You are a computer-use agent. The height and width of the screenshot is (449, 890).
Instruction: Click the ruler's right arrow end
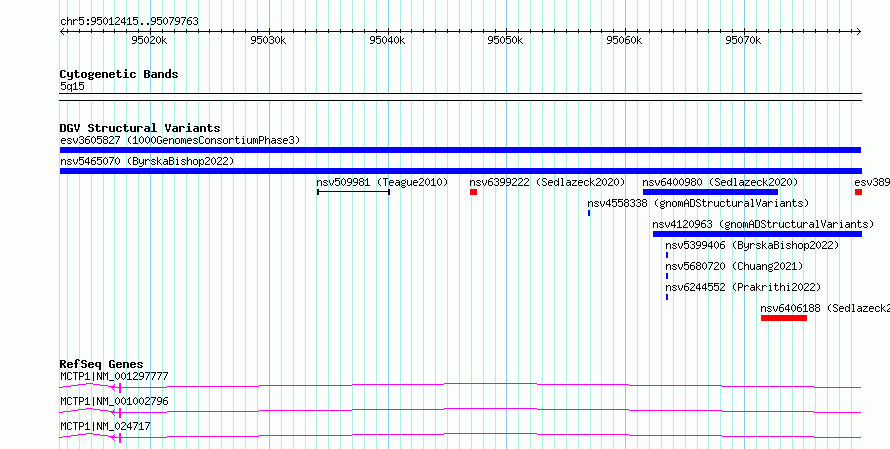pos(859,32)
